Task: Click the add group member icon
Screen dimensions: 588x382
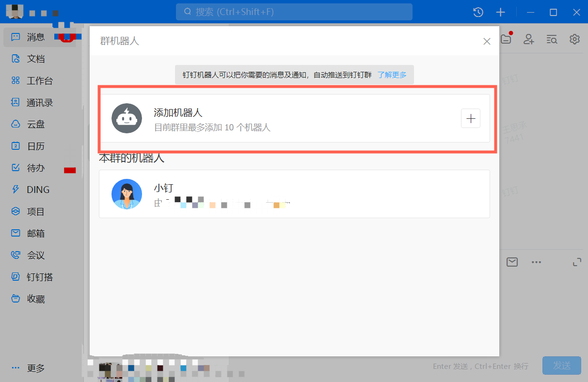Action: pyautogui.click(x=529, y=39)
